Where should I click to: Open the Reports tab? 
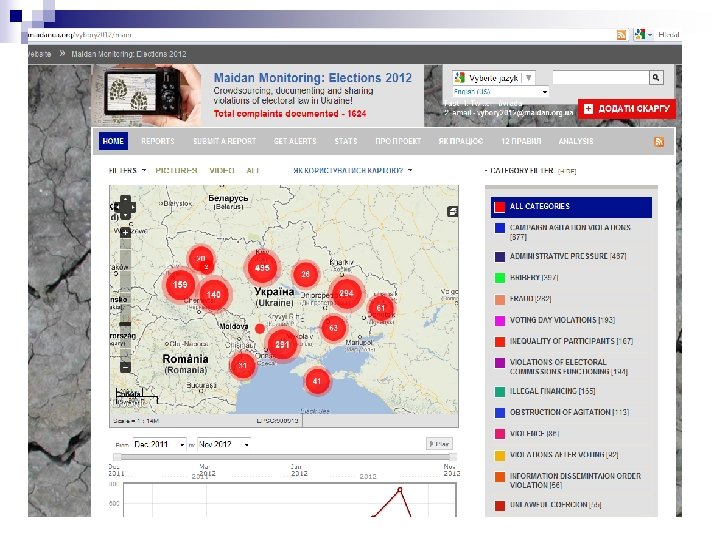(158, 141)
